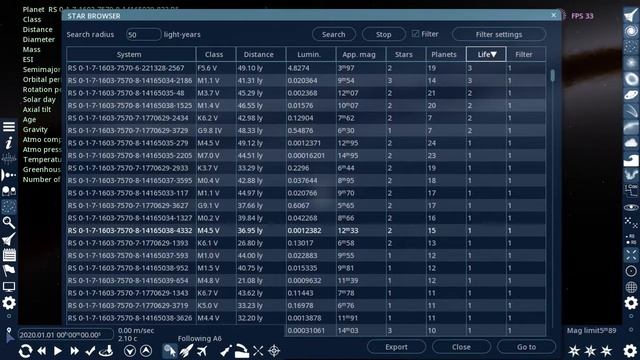Toggle the circle target icon in right sidebar
Viewport: 640px width, 360px height.
pyautogui.click(x=631, y=271)
